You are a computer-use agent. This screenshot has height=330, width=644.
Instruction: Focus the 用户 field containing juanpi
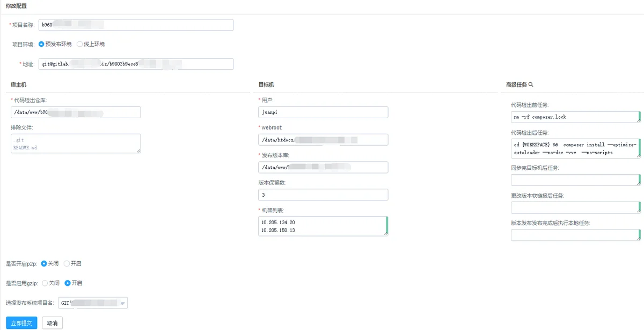(323, 112)
